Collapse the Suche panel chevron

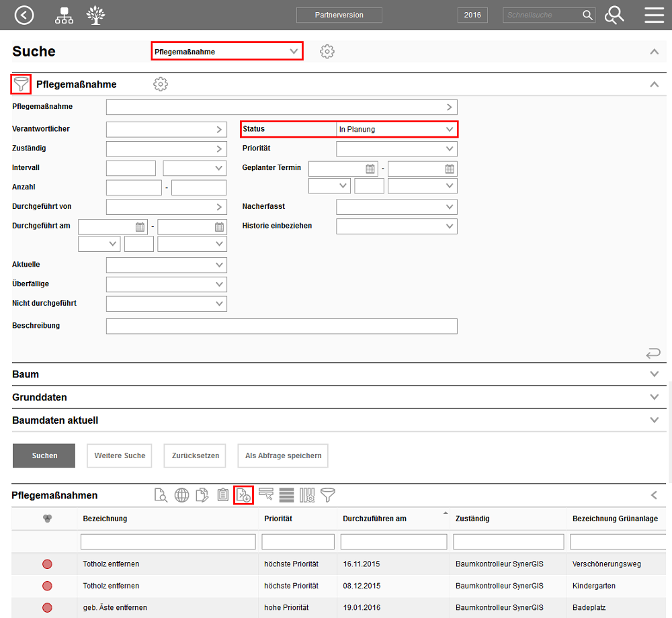tap(654, 52)
